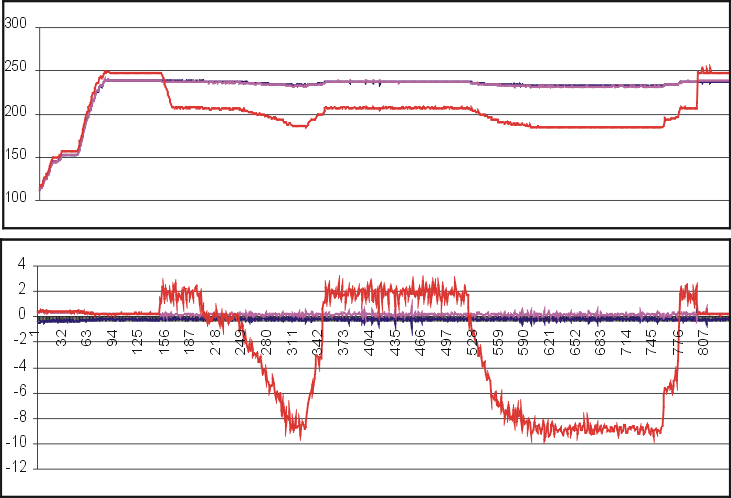Select the 150 y-axis label in the top chart
731x498 pixels.
(x=16, y=157)
